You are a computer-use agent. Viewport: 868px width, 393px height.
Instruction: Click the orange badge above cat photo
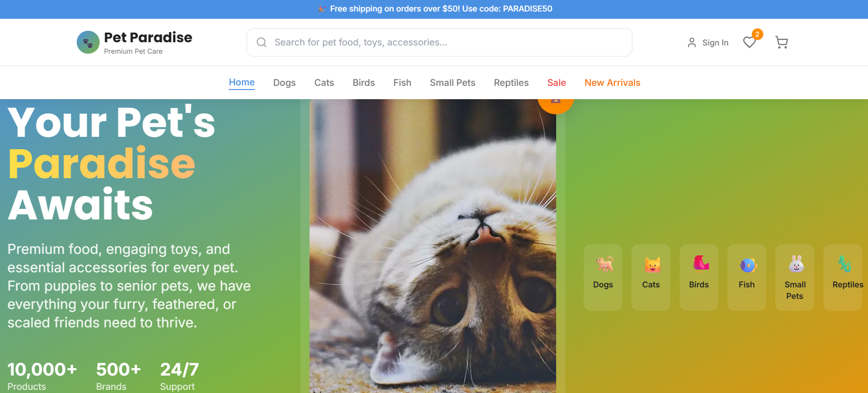(x=555, y=105)
